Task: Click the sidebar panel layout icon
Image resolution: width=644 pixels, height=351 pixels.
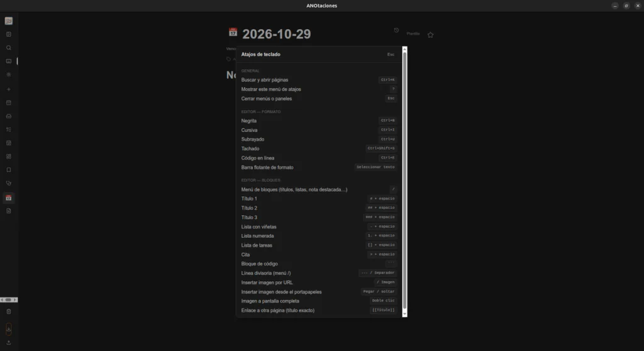Action: click(x=9, y=35)
